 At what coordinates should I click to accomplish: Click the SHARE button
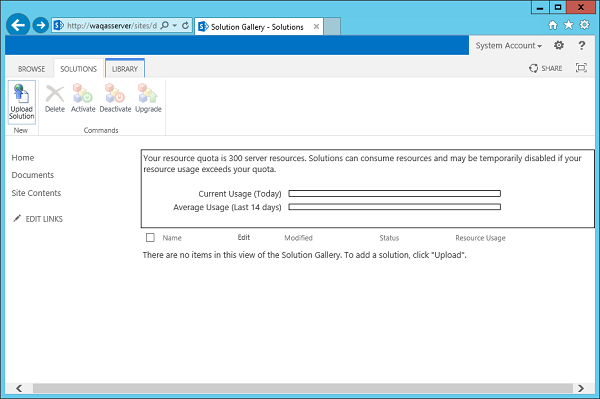[x=546, y=68]
